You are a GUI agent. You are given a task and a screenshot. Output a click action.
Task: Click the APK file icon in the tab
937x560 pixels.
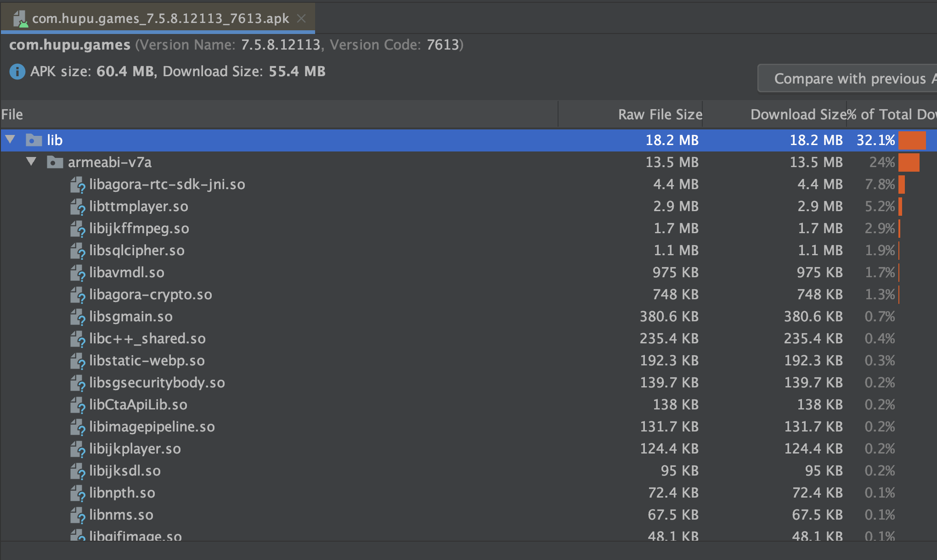[x=20, y=19]
